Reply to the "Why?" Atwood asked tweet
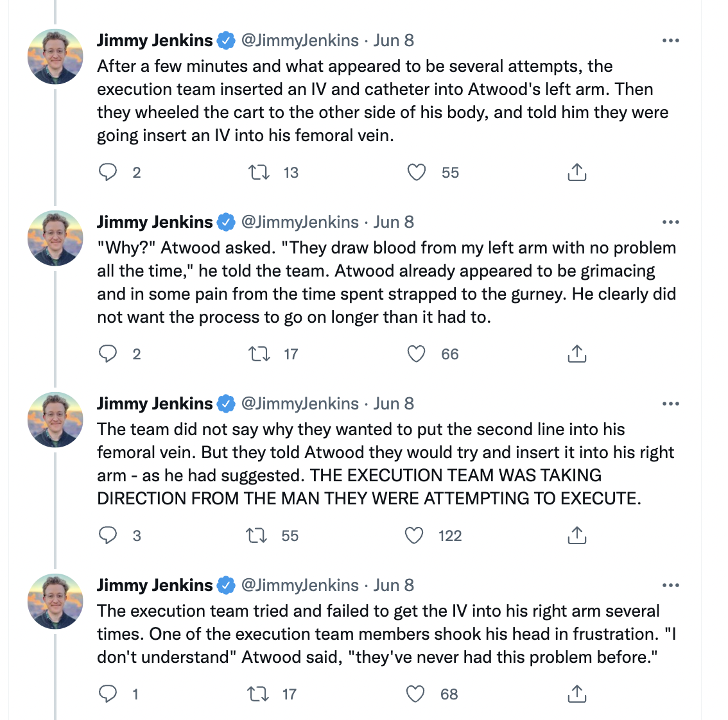The image size is (728, 720). (x=108, y=354)
